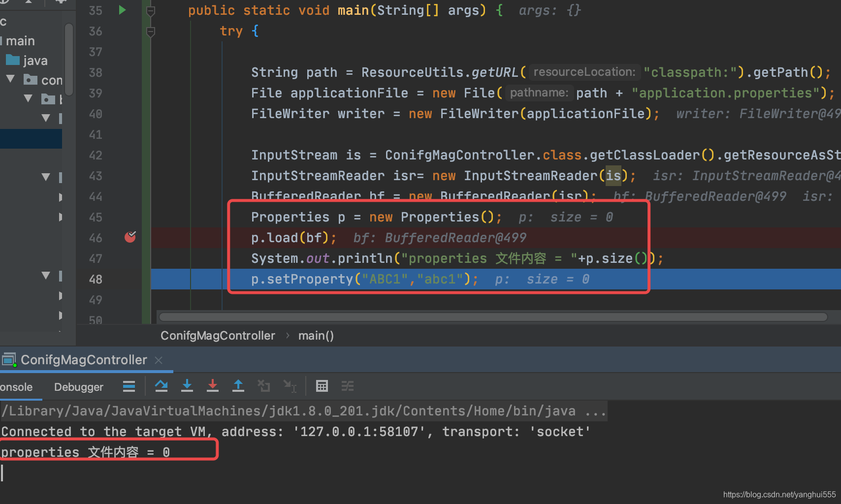
Task: Collapse the try block fold marker
Action: coord(151,32)
